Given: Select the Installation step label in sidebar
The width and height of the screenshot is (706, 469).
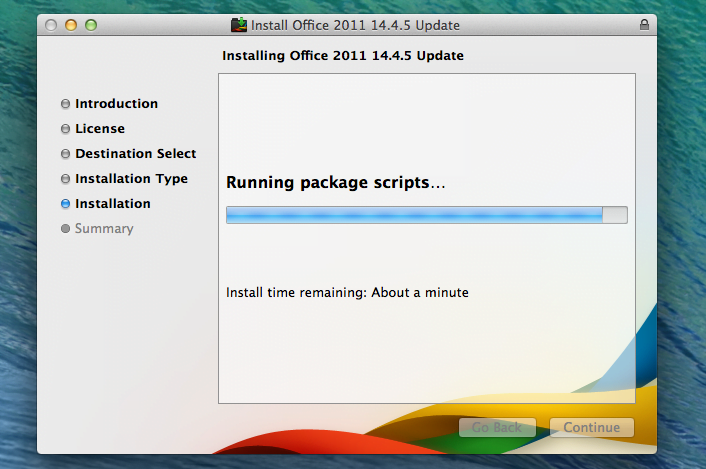Looking at the screenshot, I should (x=112, y=204).
